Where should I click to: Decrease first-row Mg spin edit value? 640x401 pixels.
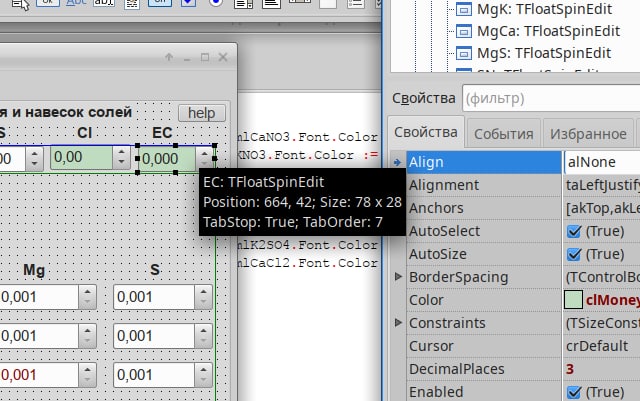click(87, 303)
